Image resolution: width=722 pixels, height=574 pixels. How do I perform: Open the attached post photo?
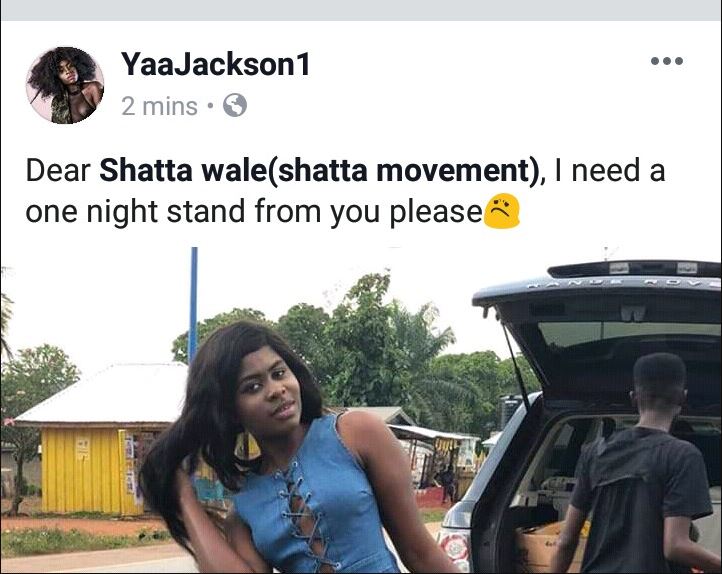tap(361, 410)
